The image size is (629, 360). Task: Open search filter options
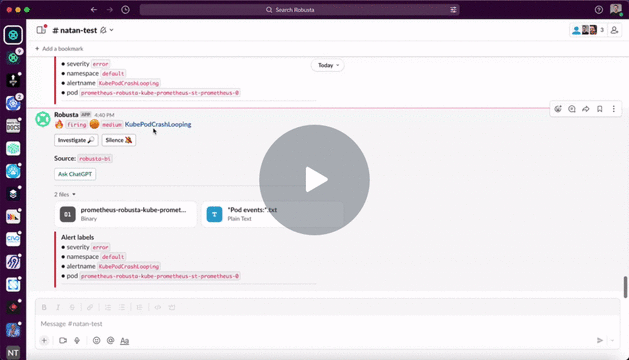pyautogui.click(x=453, y=10)
